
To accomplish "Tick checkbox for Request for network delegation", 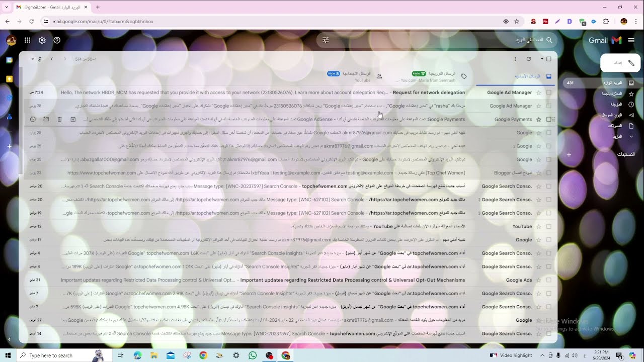I will (549, 93).
